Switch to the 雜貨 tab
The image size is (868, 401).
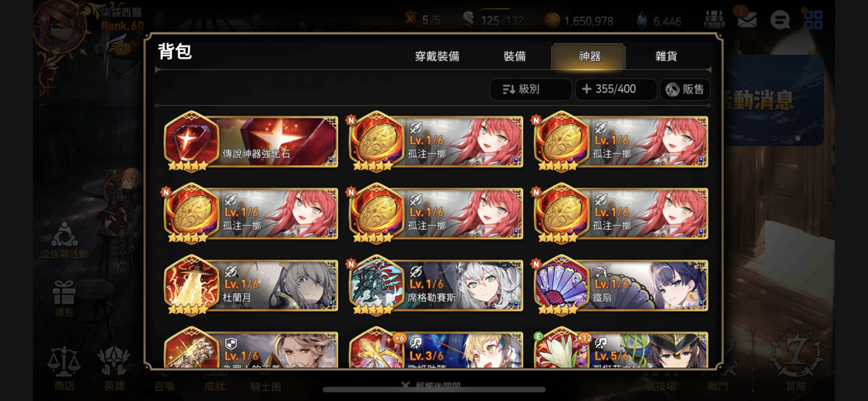[x=666, y=56]
